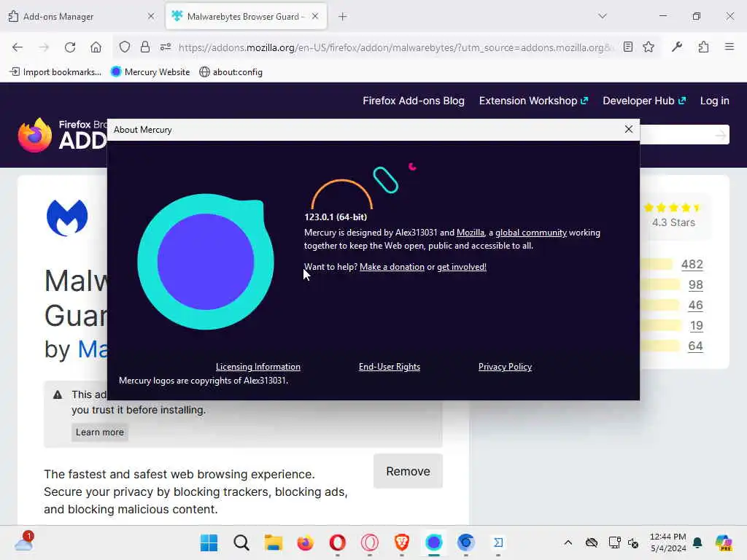
Task: Close the Malwarebytes Browser Guard tab
Action: tap(315, 17)
